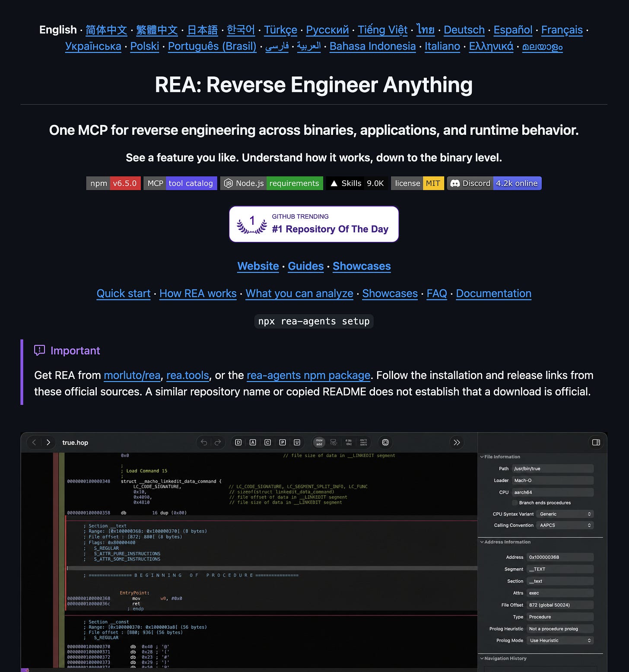
Task: Open the Calling Convention dropdown
Action: point(565,525)
